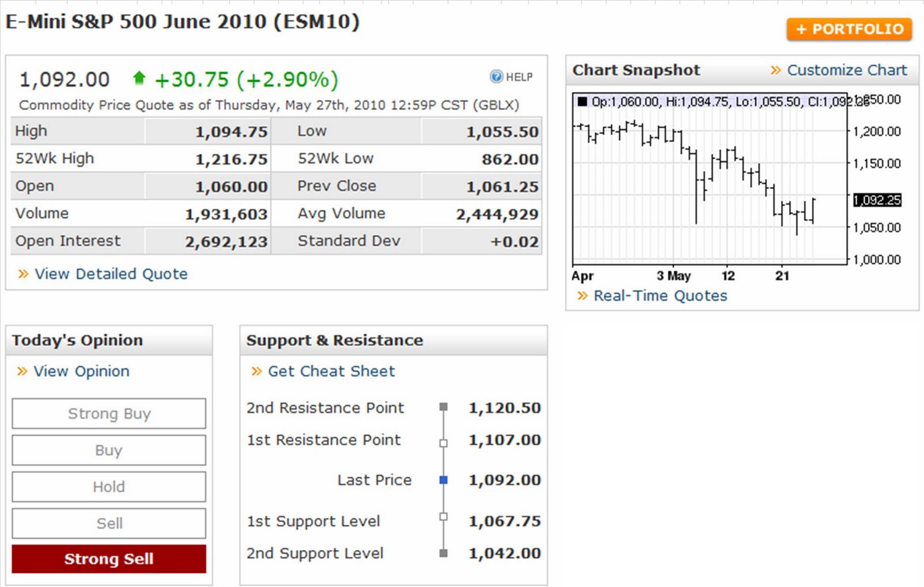The image size is (924, 587).
Task: Click the 1,000.00 axis label on chart
Action: tap(877, 260)
